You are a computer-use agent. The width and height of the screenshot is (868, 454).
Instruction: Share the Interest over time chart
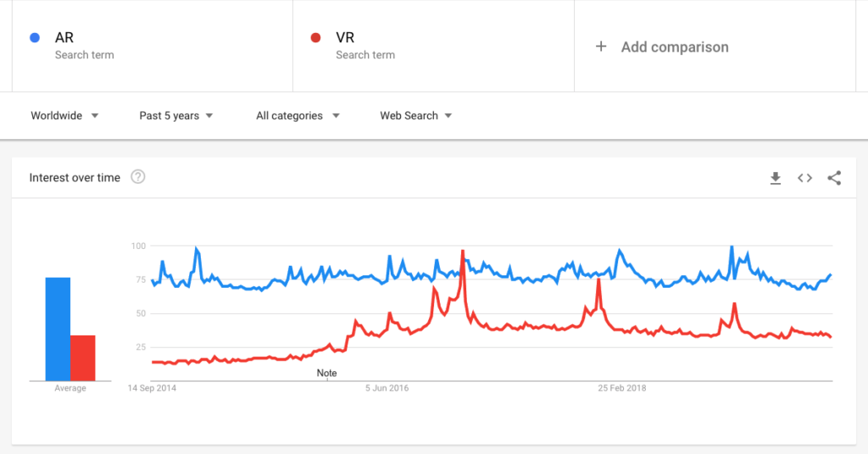tap(834, 178)
